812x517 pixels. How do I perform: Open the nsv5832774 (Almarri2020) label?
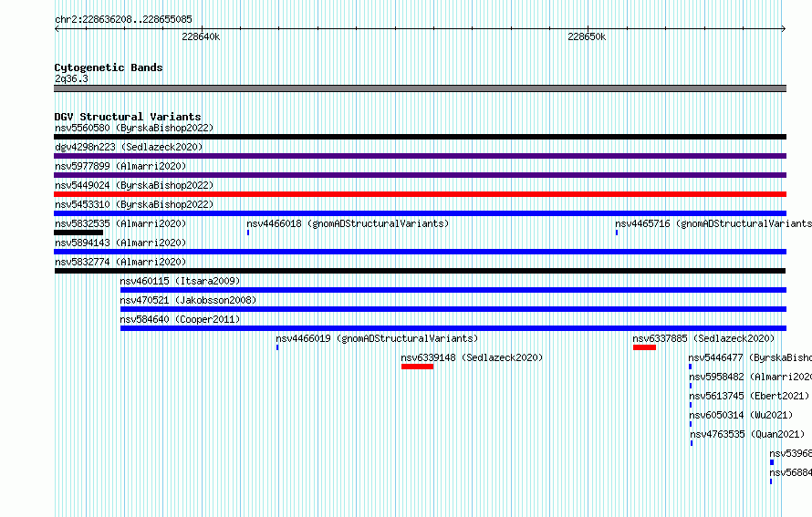[x=120, y=262]
